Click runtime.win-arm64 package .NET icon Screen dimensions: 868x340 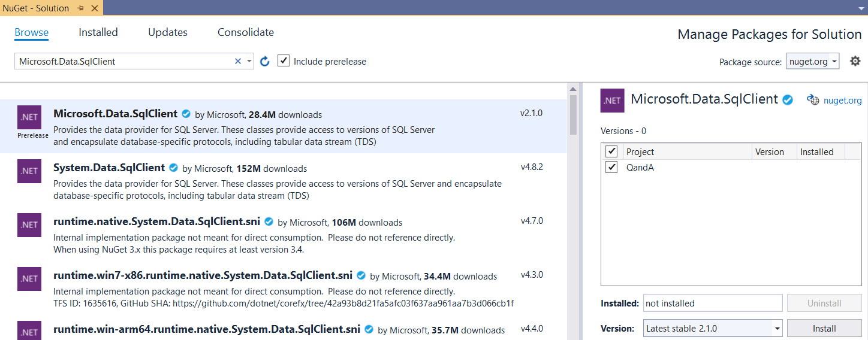click(x=29, y=330)
